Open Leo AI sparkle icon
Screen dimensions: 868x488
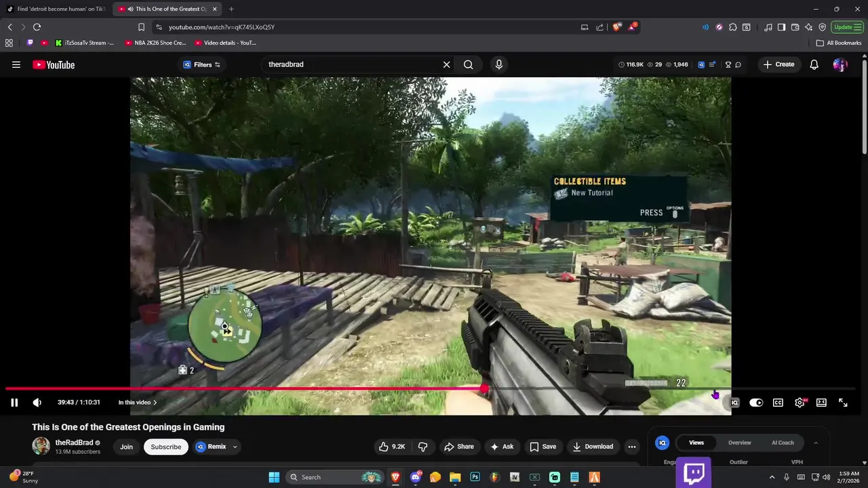pos(808,27)
